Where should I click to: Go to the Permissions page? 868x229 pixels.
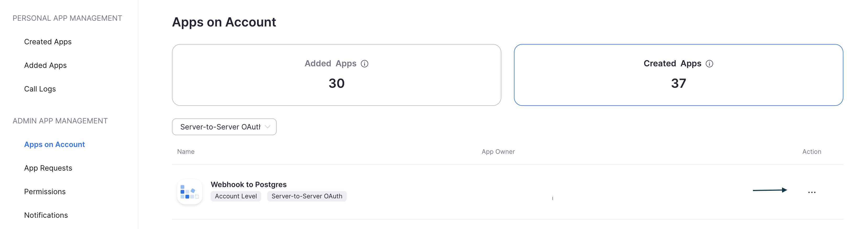click(45, 192)
